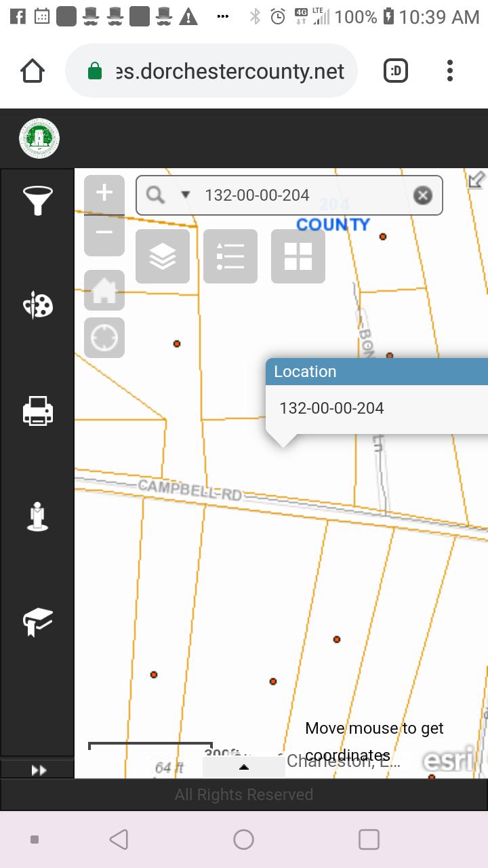Open search source dropdown arrow
The height and width of the screenshot is (868, 488).
pos(185,195)
